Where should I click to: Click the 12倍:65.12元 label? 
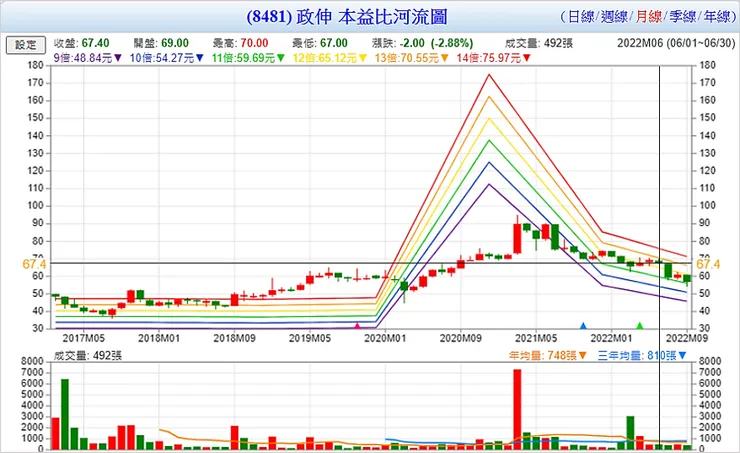coord(325,58)
